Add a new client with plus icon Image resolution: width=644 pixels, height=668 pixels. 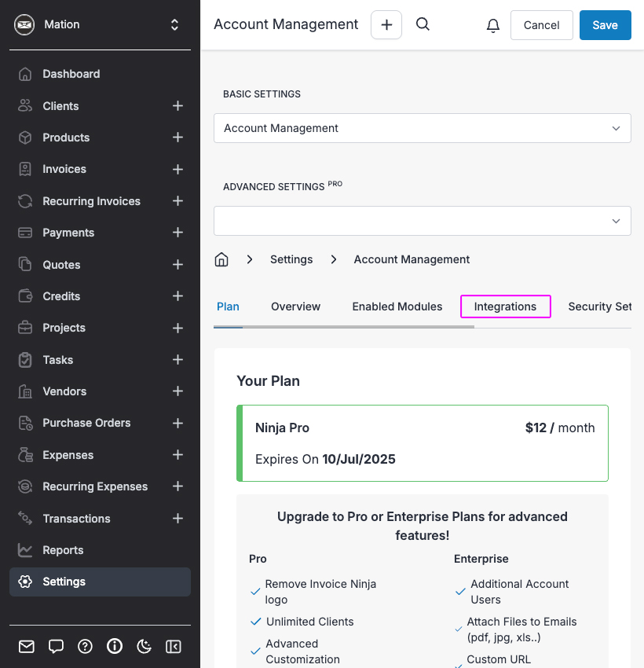point(177,105)
